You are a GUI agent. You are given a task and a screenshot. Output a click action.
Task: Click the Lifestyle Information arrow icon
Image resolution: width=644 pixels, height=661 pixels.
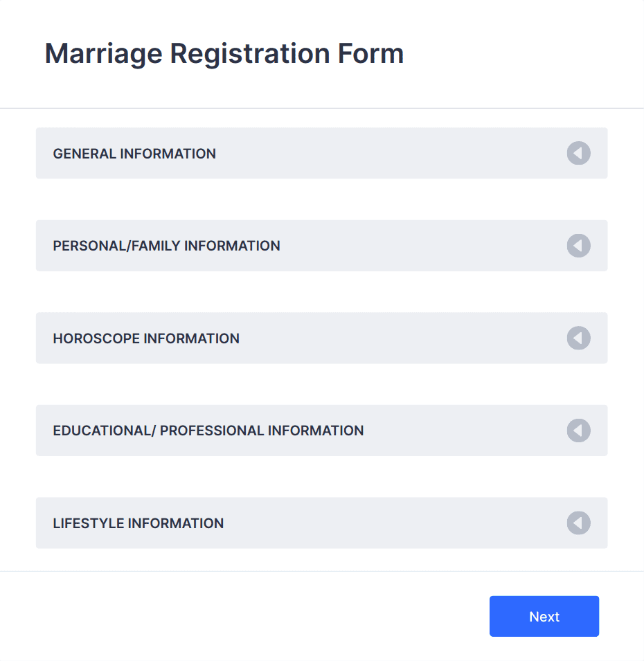click(578, 523)
